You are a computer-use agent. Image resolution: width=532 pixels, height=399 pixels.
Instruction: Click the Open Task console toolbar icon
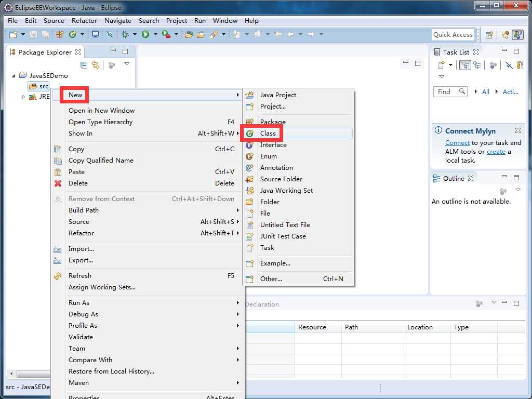click(x=96, y=34)
